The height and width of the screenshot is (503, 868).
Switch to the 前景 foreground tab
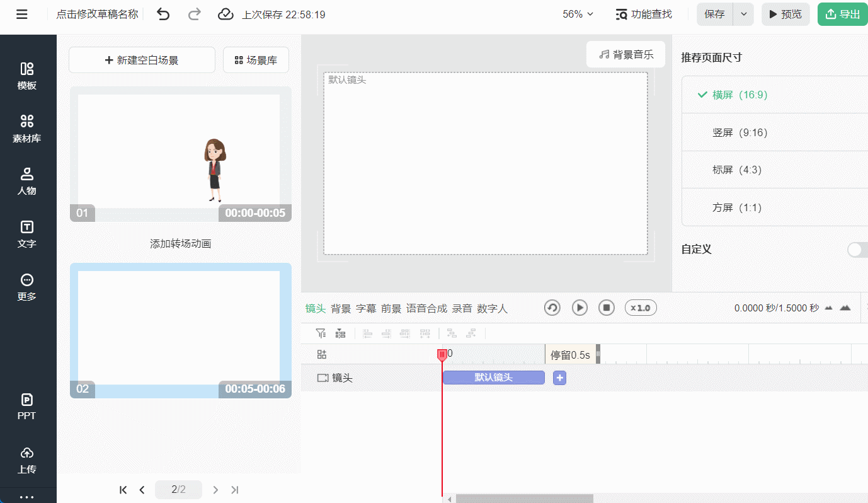click(391, 308)
